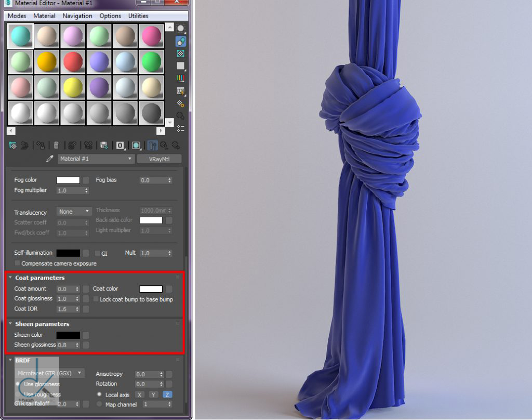Viewport: 532px width, 420px height.
Task: Open the Material menu
Action: point(44,16)
